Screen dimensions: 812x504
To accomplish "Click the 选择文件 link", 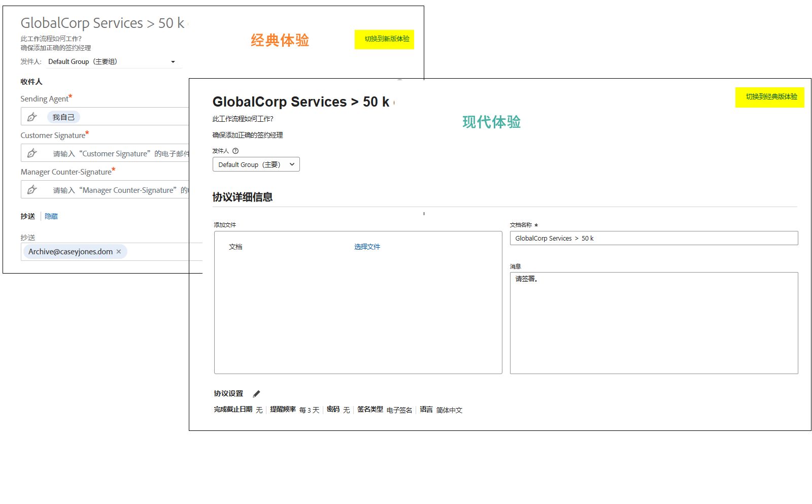I will [x=367, y=247].
